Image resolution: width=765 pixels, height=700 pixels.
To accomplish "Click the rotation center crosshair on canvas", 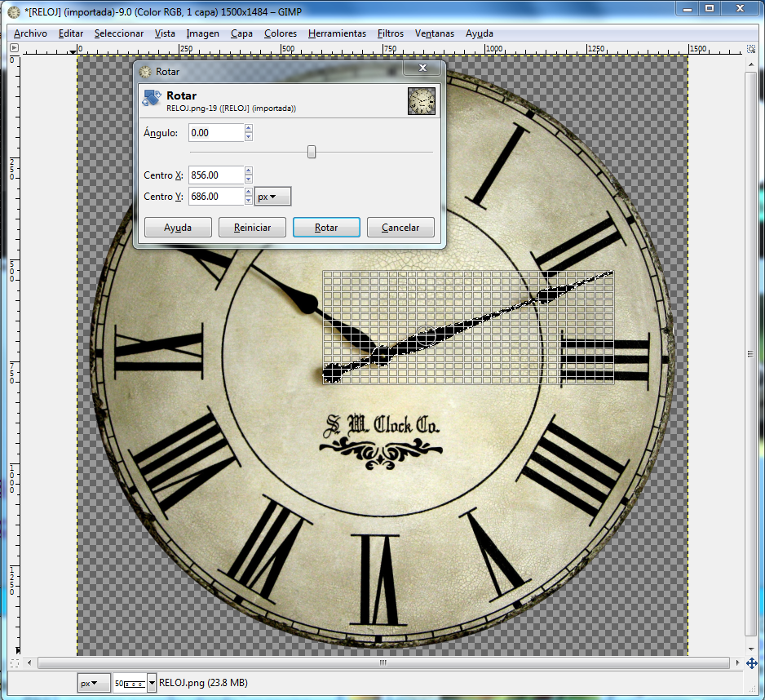I will [426, 336].
